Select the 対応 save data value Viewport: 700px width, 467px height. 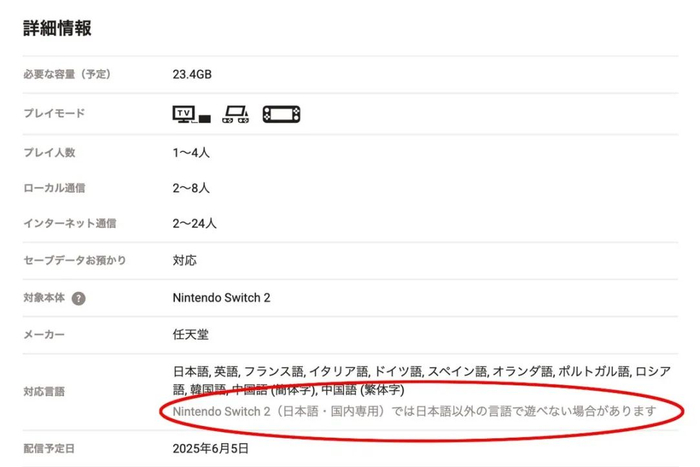coord(184,260)
